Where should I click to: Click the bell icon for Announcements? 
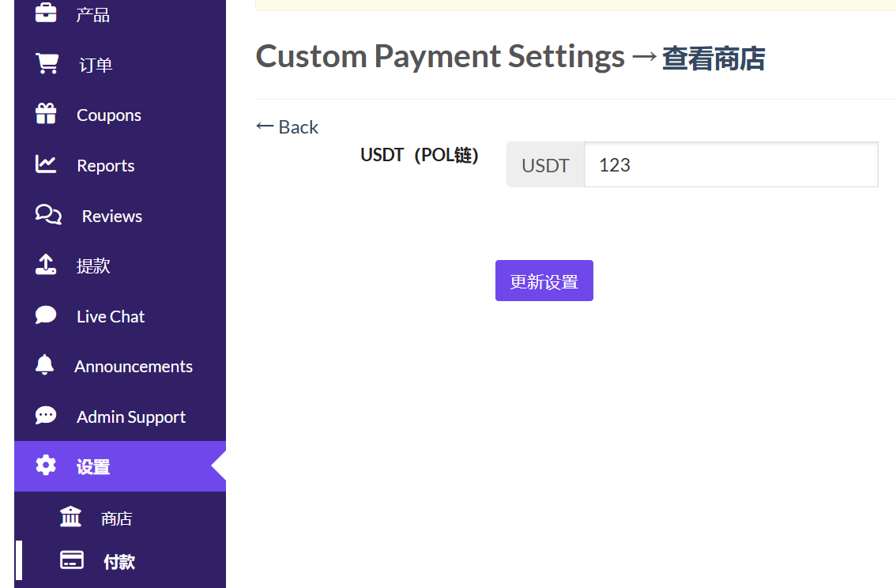(45, 365)
